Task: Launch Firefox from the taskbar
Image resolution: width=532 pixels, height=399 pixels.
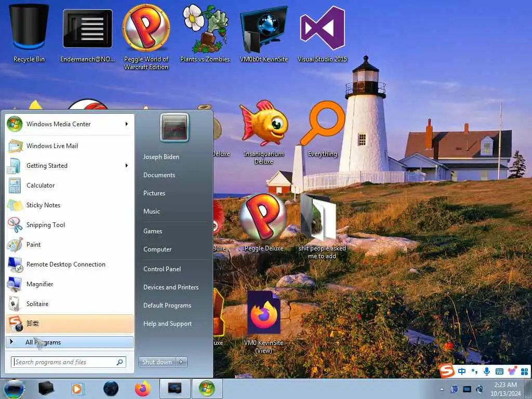Action: click(143, 389)
